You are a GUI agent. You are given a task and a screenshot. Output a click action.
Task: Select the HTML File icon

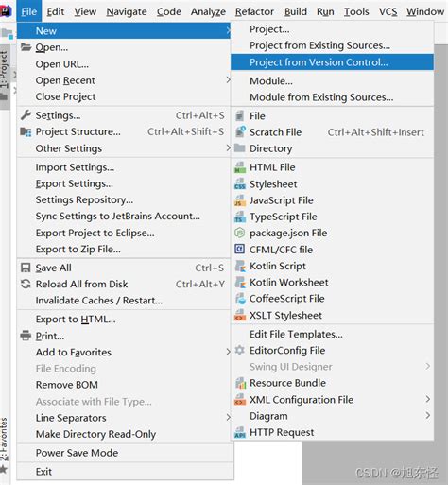pyautogui.click(x=240, y=167)
